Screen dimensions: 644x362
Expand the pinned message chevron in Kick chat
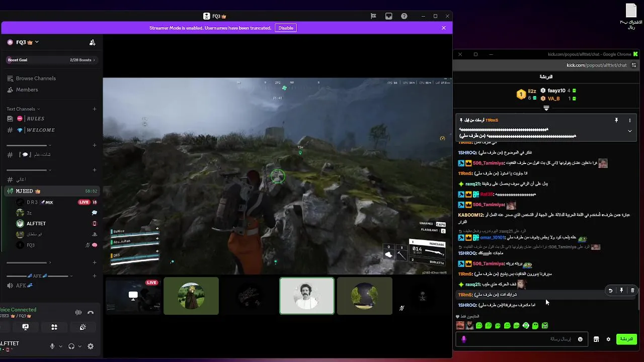pos(629,131)
